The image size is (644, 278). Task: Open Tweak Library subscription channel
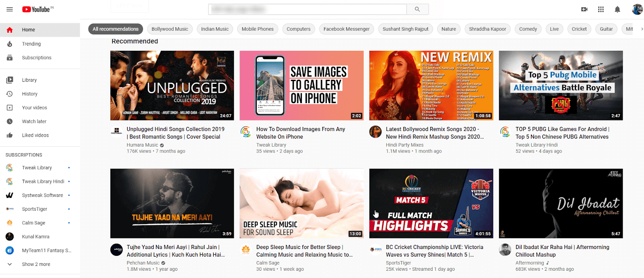click(37, 168)
